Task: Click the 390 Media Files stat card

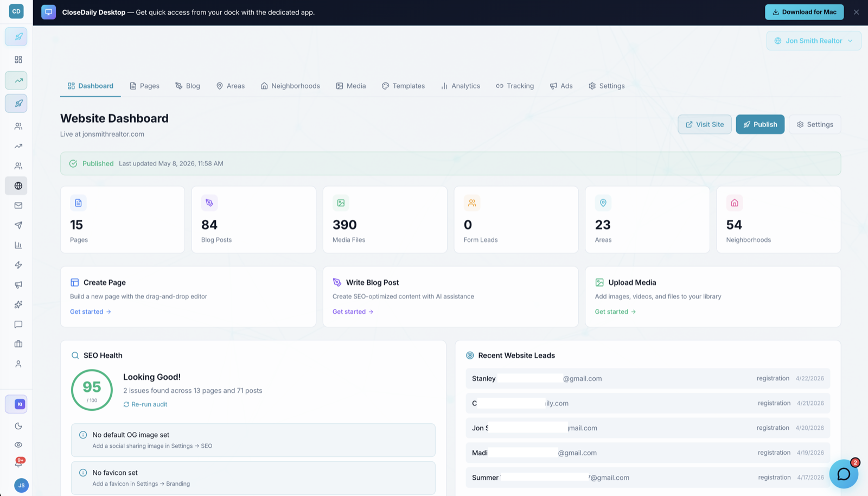Action: click(x=385, y=220)
